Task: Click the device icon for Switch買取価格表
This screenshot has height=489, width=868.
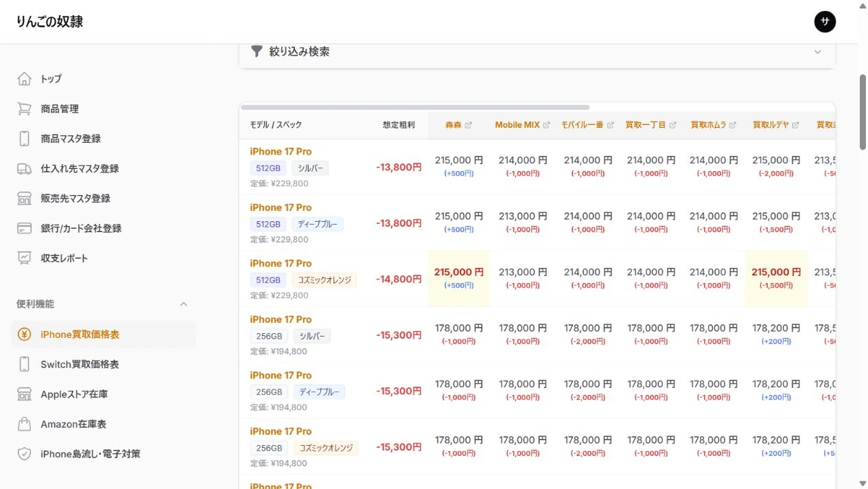Action: pos(25,364)
